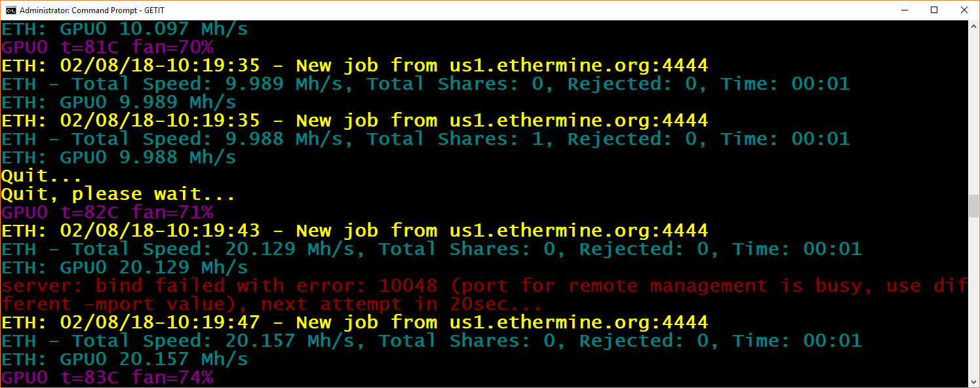The width and height of the screenshot is (980, 388).
Task: Click the 'ETH: GPU0 20.129 Mh/s' line
Action: point(125,267)
